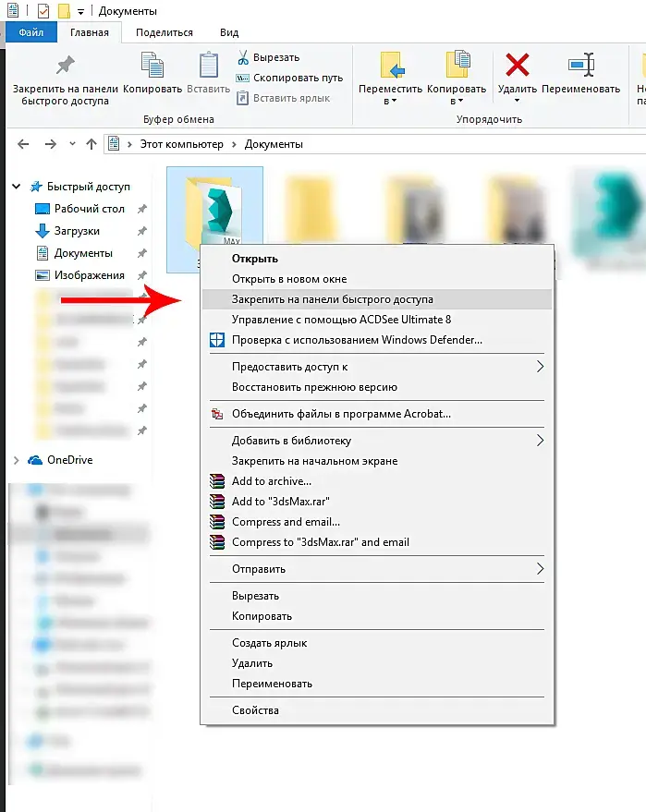Collapse the Быстрый доступ tree node
The width and height of the screenshot is (646, 812).
[16, 187]
